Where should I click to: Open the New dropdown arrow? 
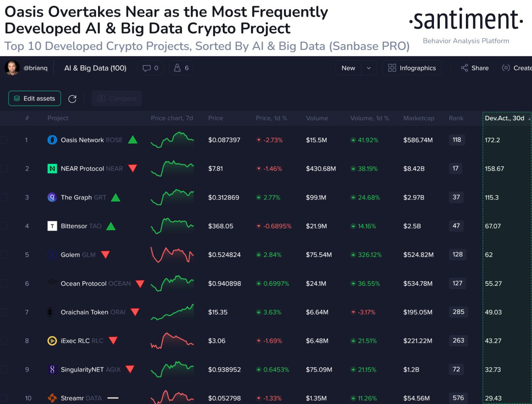pos(369,68)
